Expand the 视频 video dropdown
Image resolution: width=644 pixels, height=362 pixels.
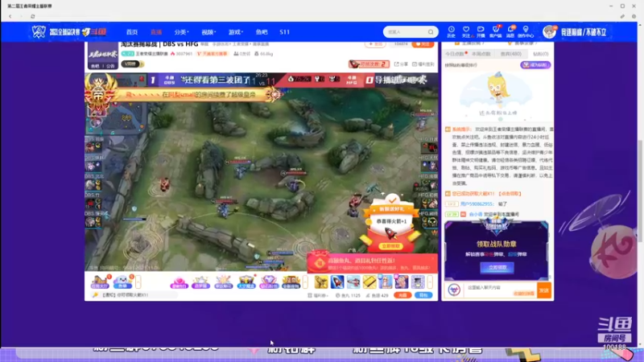point(208,32)
